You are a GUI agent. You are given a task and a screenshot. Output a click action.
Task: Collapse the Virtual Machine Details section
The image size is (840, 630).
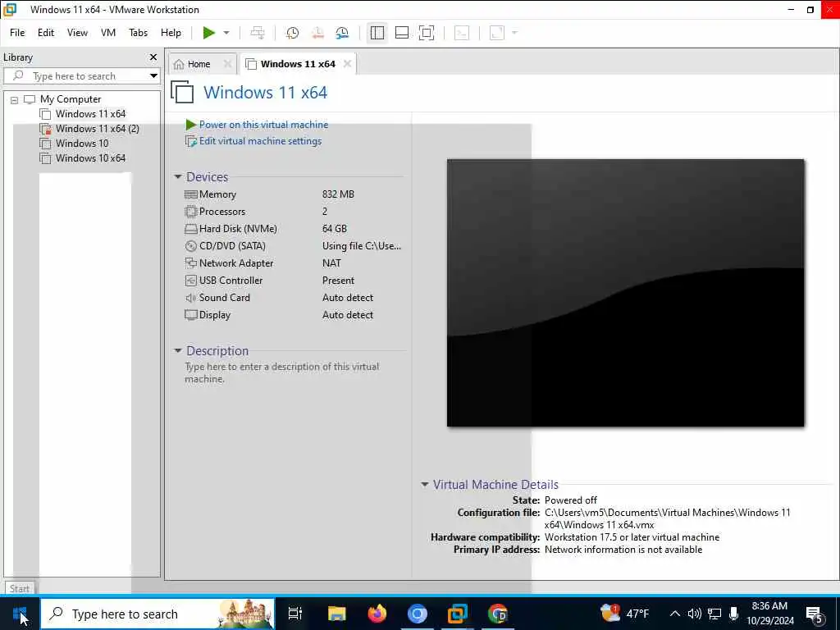point(424,484)
